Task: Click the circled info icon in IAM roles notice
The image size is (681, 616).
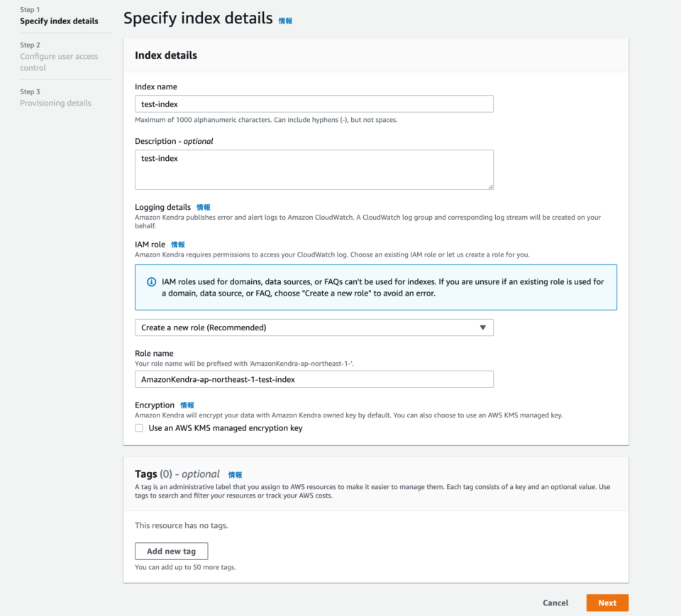Action: click(x=151, y=282)
